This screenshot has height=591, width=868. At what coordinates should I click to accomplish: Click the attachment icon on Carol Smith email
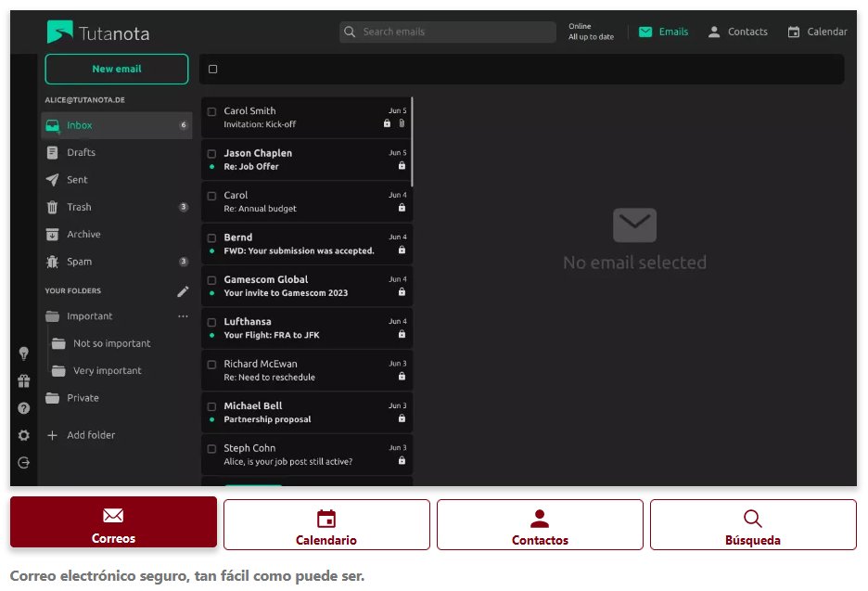pos(402,123)
